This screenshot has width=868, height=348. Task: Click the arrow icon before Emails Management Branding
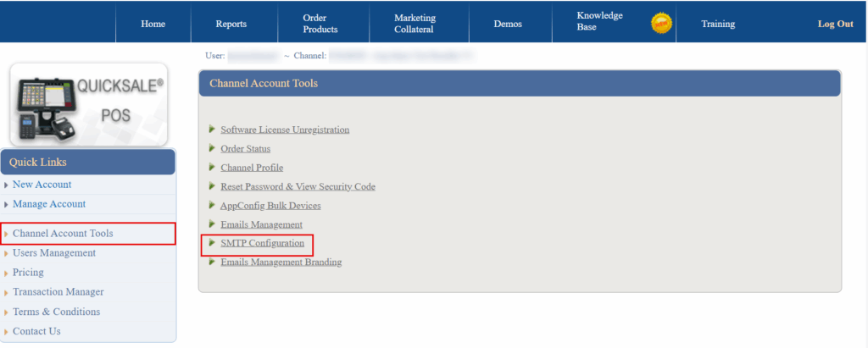[x=212, y=262]
